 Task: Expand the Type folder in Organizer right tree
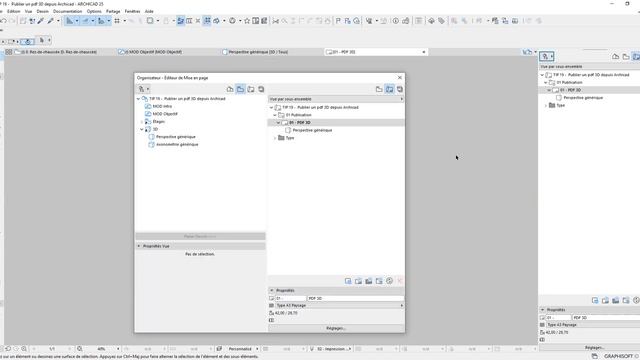(x=275, y=138)
